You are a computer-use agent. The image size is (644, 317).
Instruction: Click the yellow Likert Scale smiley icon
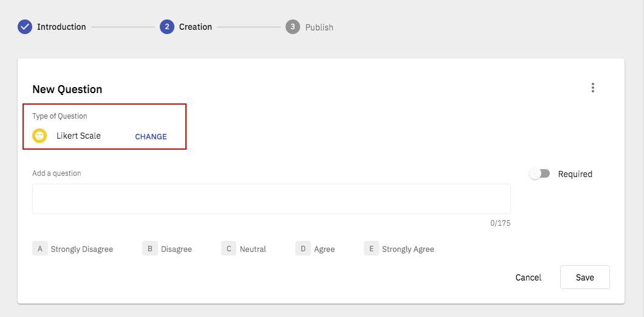coord(39,136)
